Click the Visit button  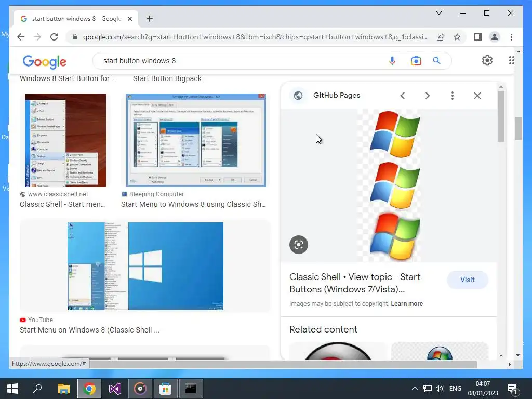tap(467, 280)
